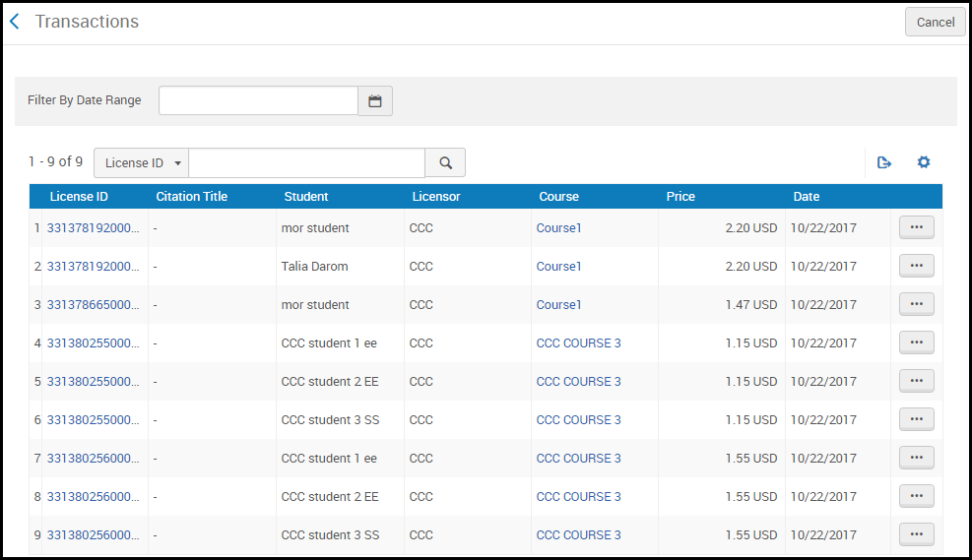Image resolution: width=972 pixels, height=560 pixels.
Task: Open License ID link in row 1
Action: (x=93, y=228)
